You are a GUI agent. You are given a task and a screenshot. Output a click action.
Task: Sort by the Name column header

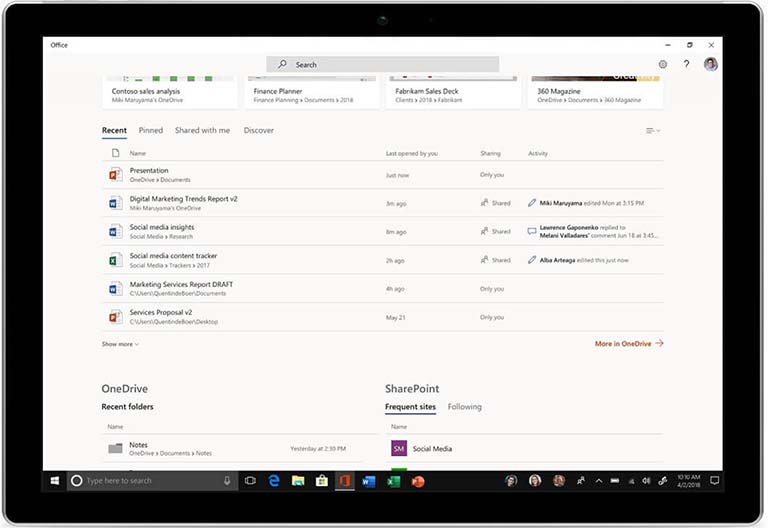coord(138,153)
